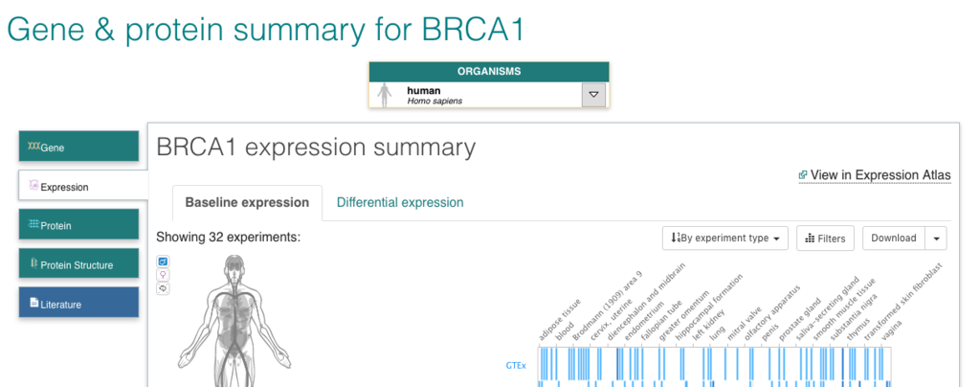Open the Protein Structure sidebar section

[78, 263]
